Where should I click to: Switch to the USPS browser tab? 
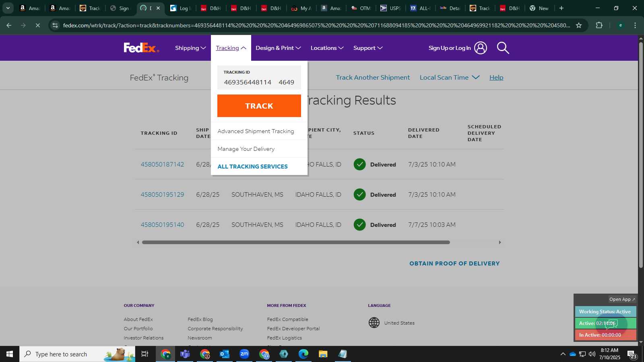[x=390, y=8]
